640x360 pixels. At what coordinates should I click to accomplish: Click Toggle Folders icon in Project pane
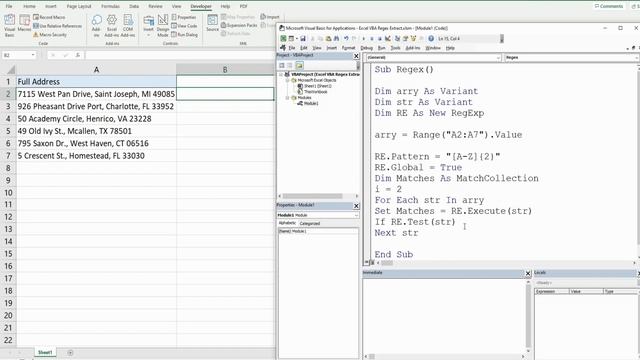(x=299, y=65)
